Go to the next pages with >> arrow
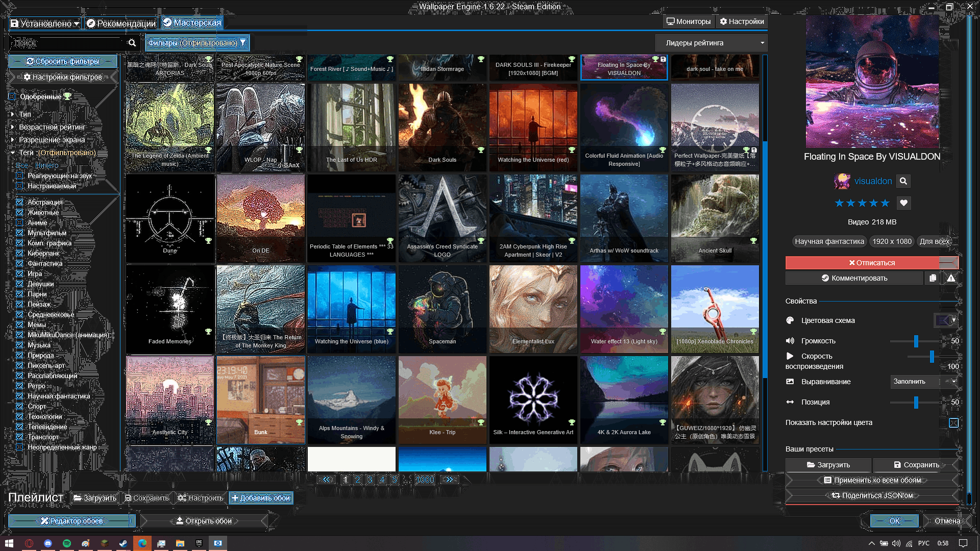The image size is (980, 551). point(449,480)
